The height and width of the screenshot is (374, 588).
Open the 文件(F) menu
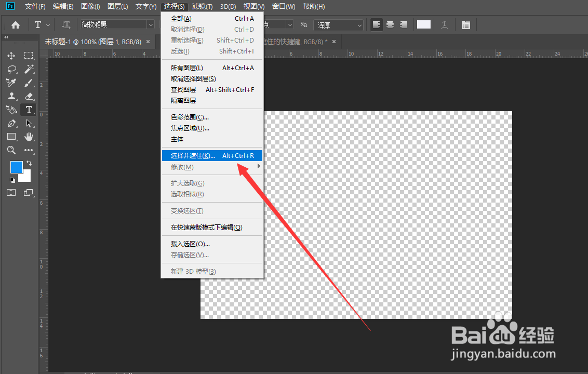pyautogui.click(x=35, y=6)
